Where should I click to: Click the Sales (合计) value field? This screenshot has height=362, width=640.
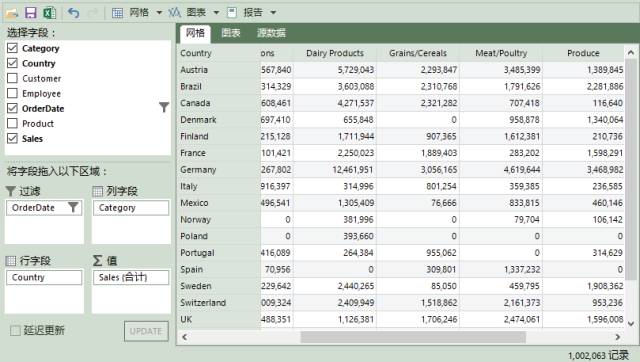click(131, 278)
